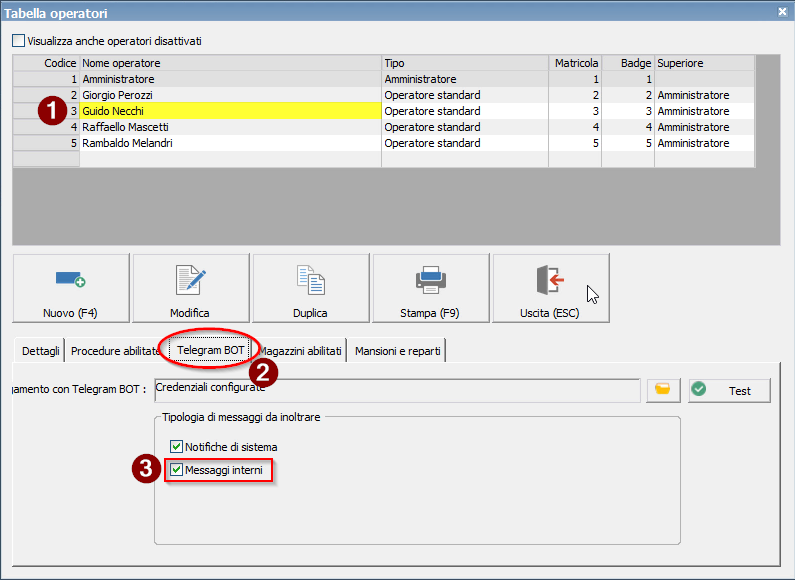
Task: Enable Visualizza anche operatori disattivati checkbox
Action: (x=19, y=41)
